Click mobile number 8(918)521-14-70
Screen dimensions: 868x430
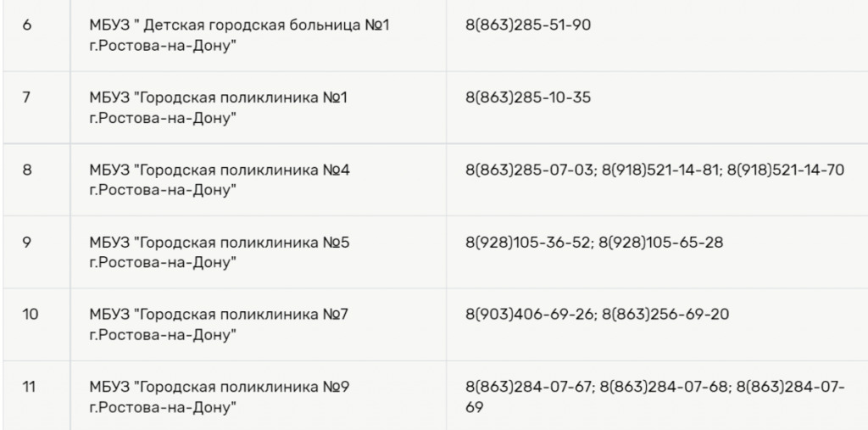point(786,170)
